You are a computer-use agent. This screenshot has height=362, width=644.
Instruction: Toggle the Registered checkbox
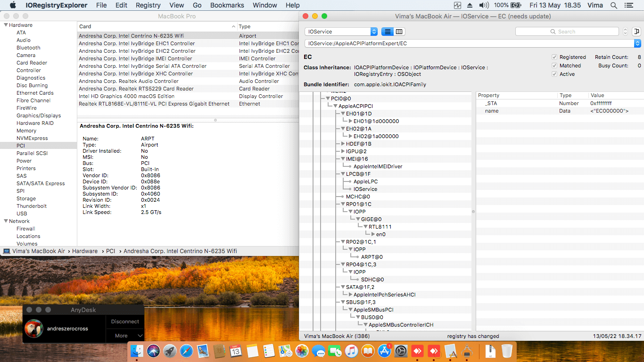[554, 57]
